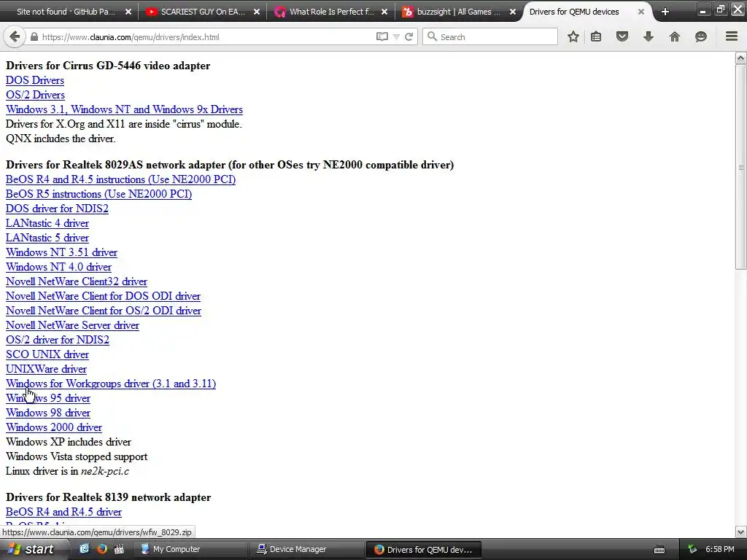The image size is (747, 560).
Task: Click the first quick launch desktop icon
Action: 85,549
